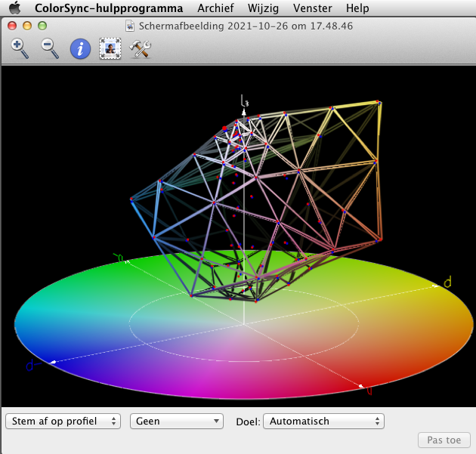Open the hammer and wrench tools icon

(x=141, y=49)
